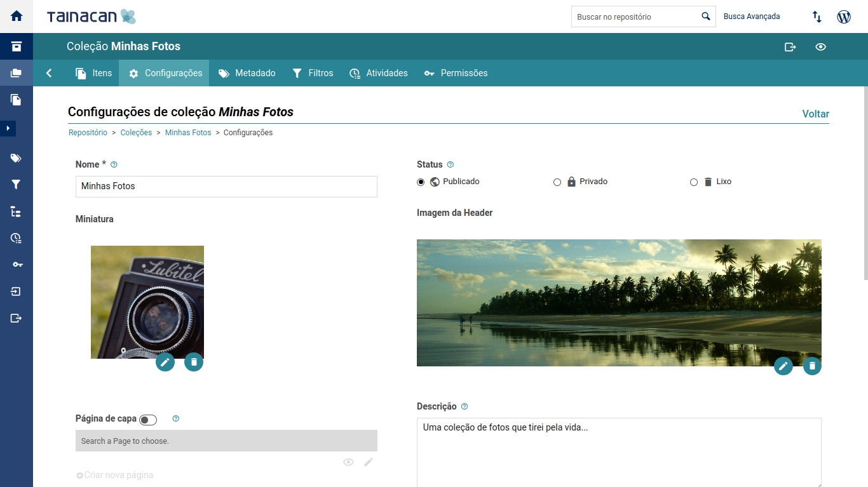Open help icon next to Status

coord(451,164)
